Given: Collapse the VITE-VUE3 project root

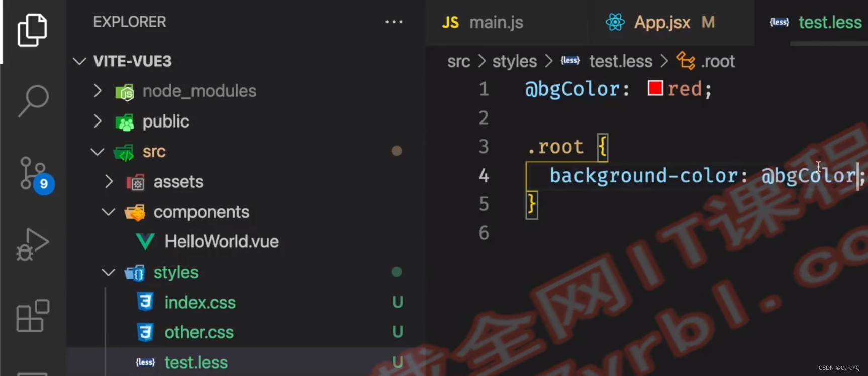Looking at the screenshot, I should coord(79,61).
